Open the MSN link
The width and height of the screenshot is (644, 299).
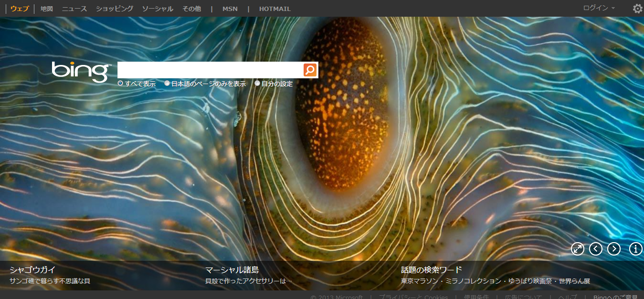[x=230, y=9]
